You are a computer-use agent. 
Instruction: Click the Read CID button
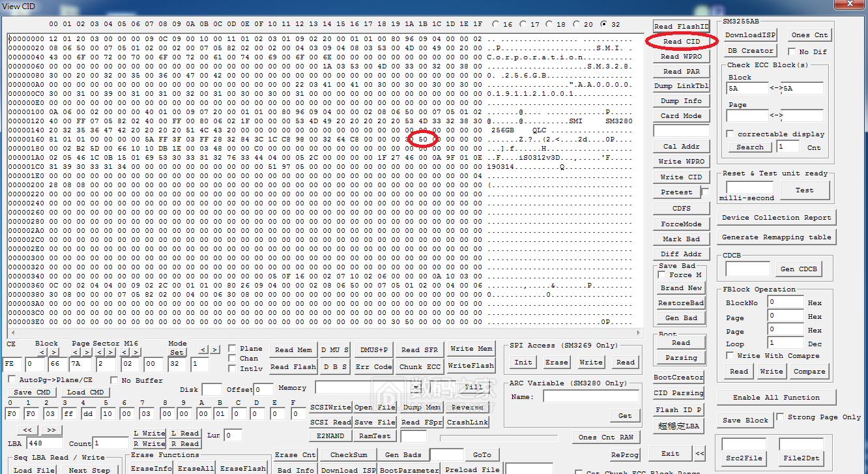click(x=682, y=41)
